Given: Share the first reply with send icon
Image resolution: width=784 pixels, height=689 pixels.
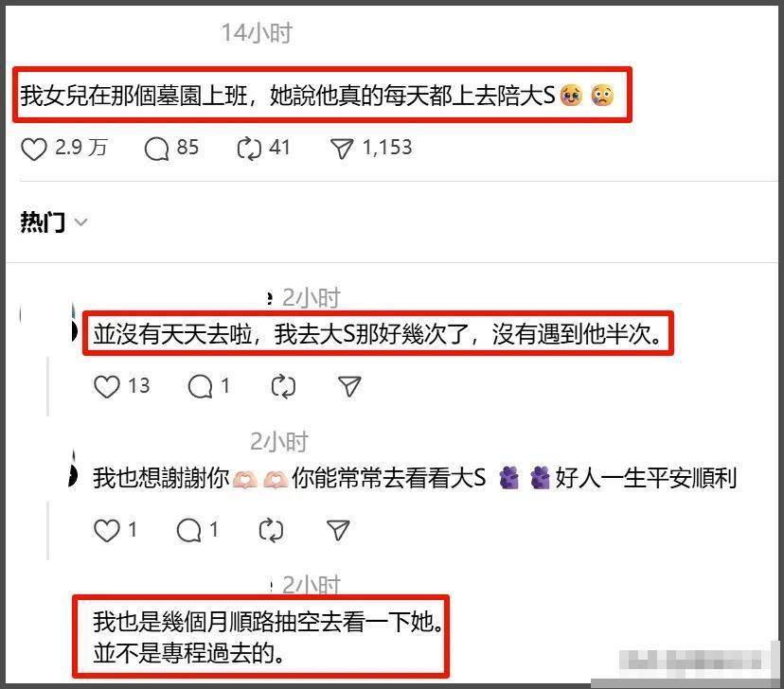Looking at the screenshot, I should pos(349,387).
